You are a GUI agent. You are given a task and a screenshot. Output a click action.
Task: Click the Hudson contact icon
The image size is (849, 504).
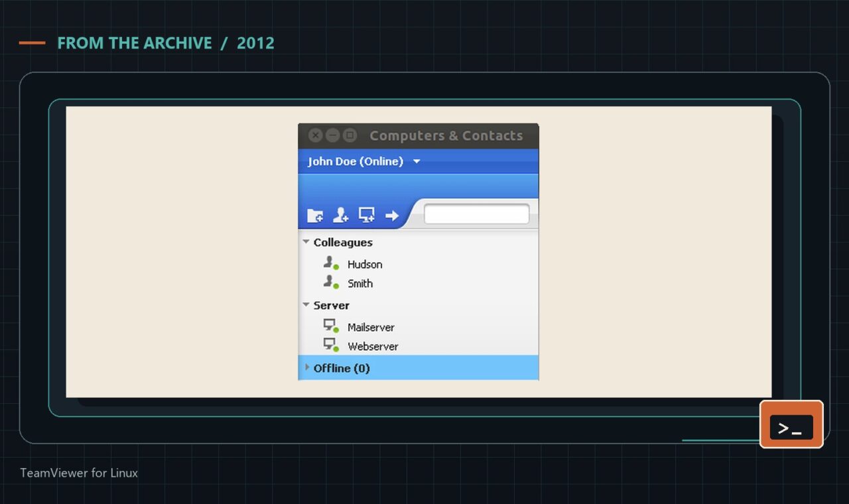click(331, 263)
